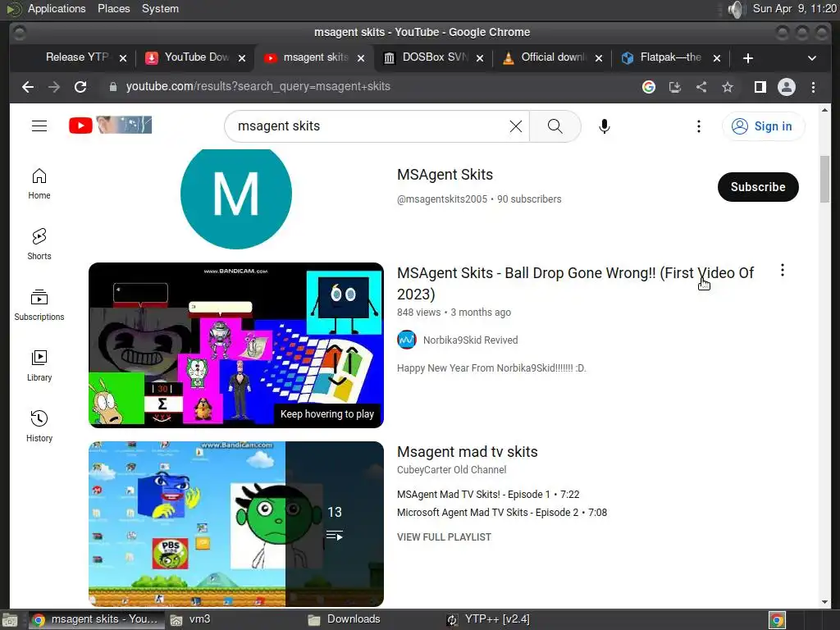Open Chrome three-dot menu
This screenshot has width=840, height=630.
coord(813,87)
